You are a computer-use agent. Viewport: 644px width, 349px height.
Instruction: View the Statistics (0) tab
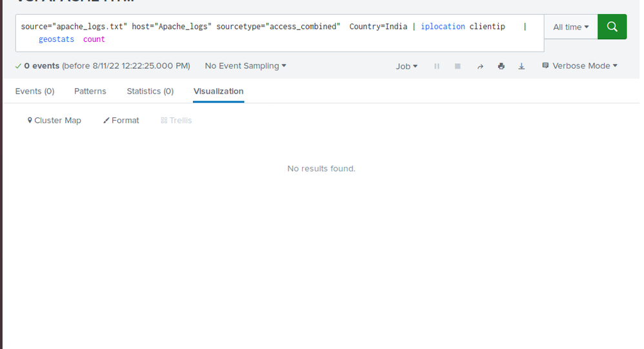(150, 91)
